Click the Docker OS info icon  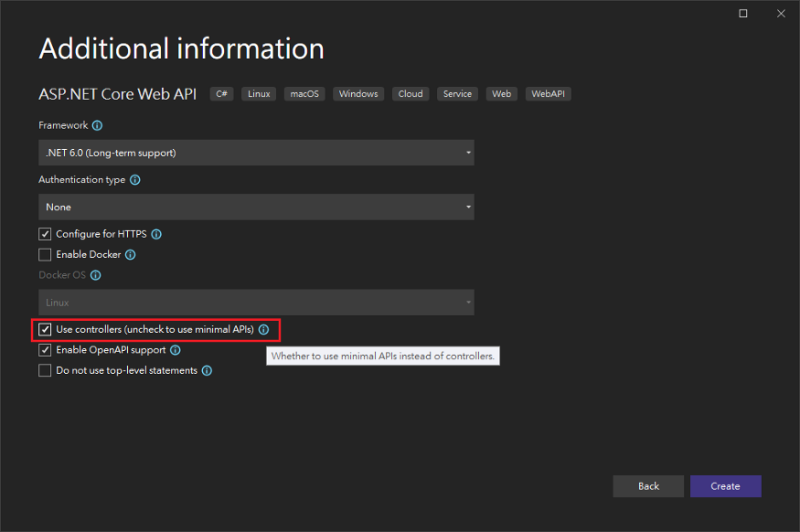point(97,274)
